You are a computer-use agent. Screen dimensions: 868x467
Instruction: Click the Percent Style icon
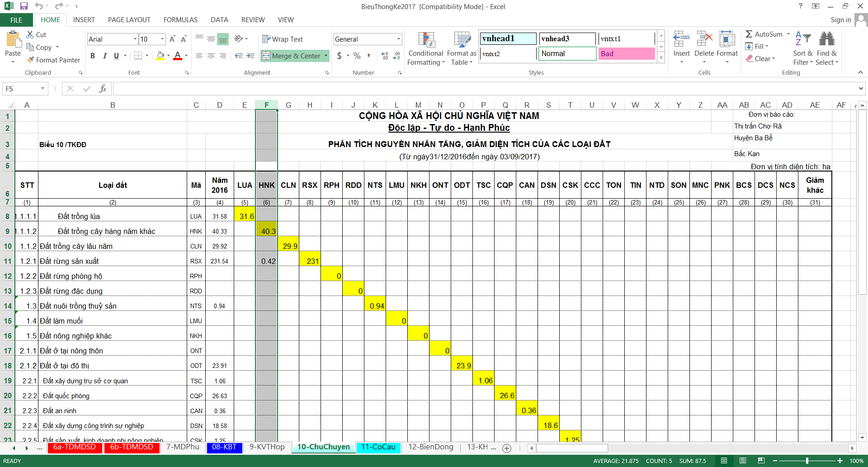pos(357,56)
